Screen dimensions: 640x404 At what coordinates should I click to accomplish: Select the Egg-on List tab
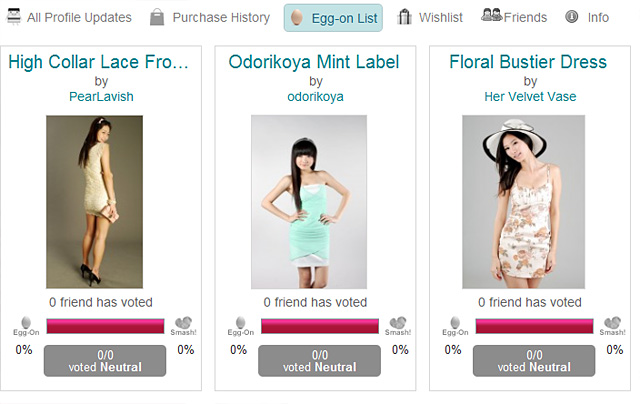tap(333, 17)
